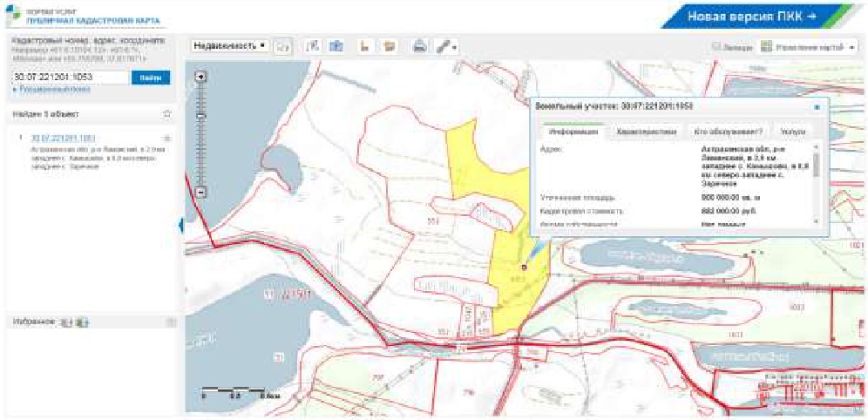Switch to the Характеристики tab
This screenshot has height=420, width=868.
click(x=646, y=132)
